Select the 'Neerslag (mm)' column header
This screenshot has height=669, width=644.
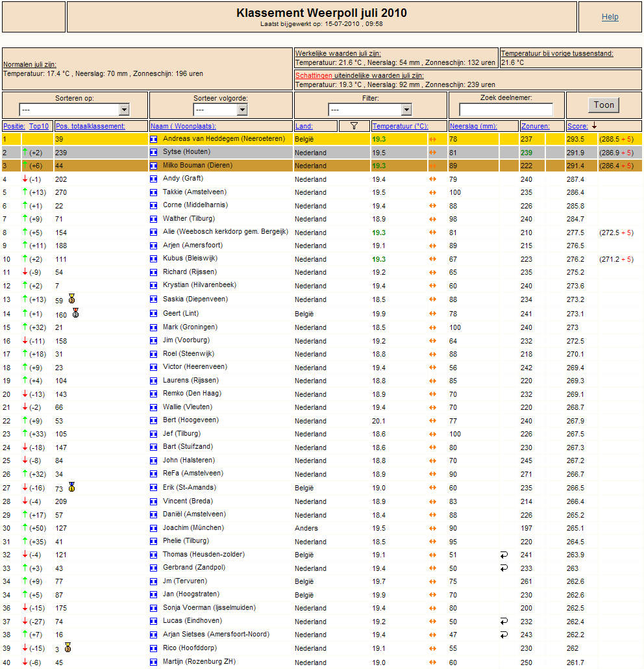473,126
